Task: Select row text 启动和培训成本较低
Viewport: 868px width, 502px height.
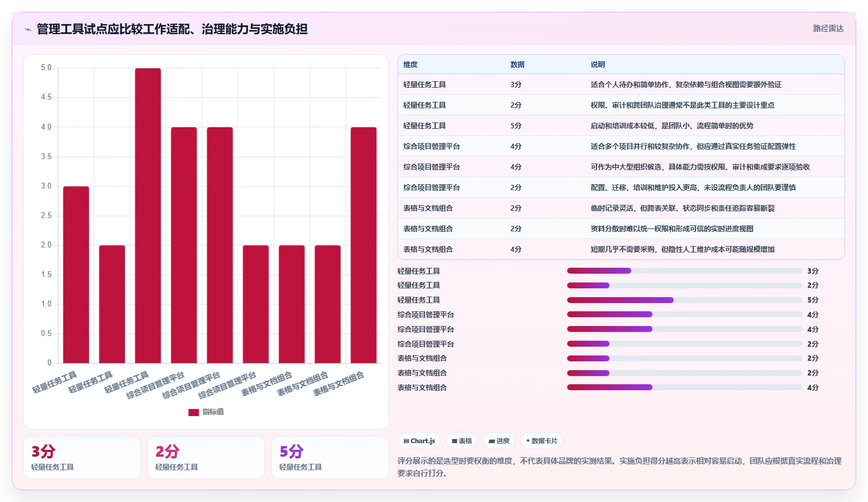Action: tap(622, 126)
